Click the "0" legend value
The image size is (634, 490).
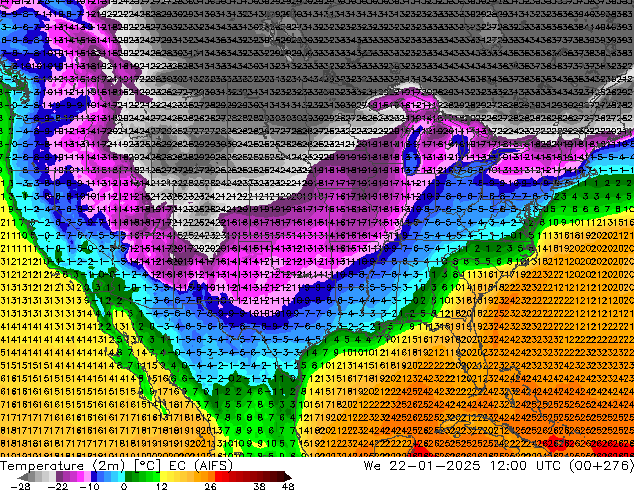pyautogui.click(x=124, y=486)
